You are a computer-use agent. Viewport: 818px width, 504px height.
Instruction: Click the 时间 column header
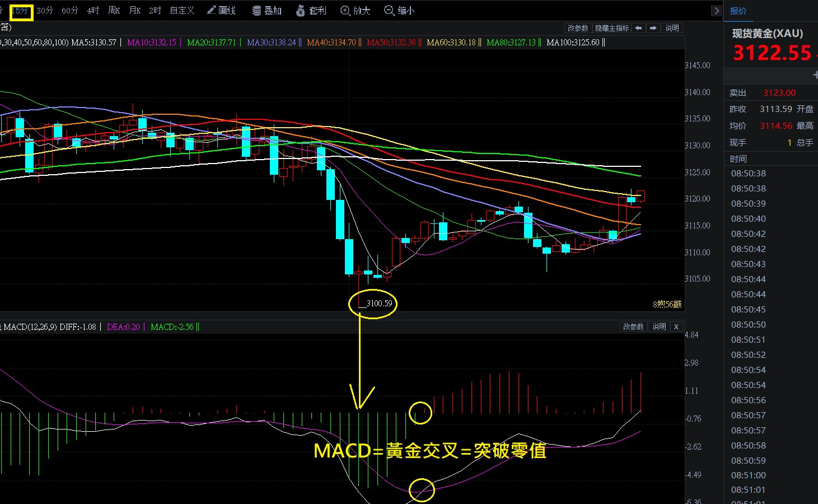[738, 159]
